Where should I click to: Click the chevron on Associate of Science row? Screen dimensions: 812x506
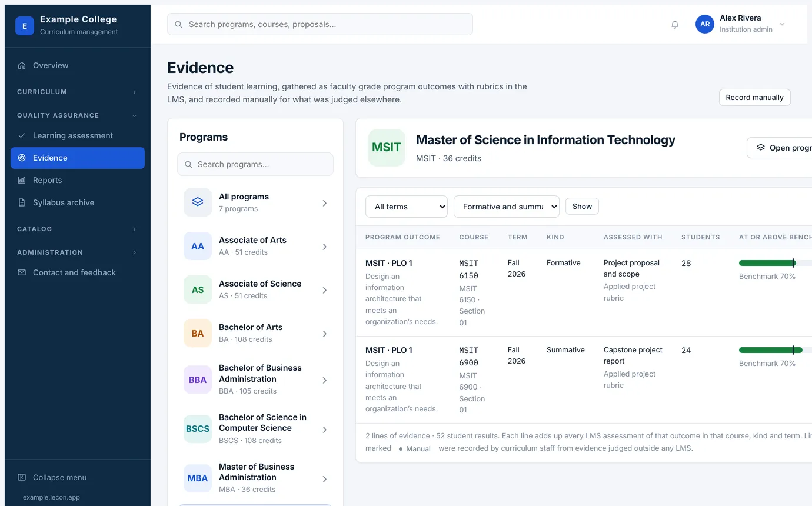coord(325,290)
